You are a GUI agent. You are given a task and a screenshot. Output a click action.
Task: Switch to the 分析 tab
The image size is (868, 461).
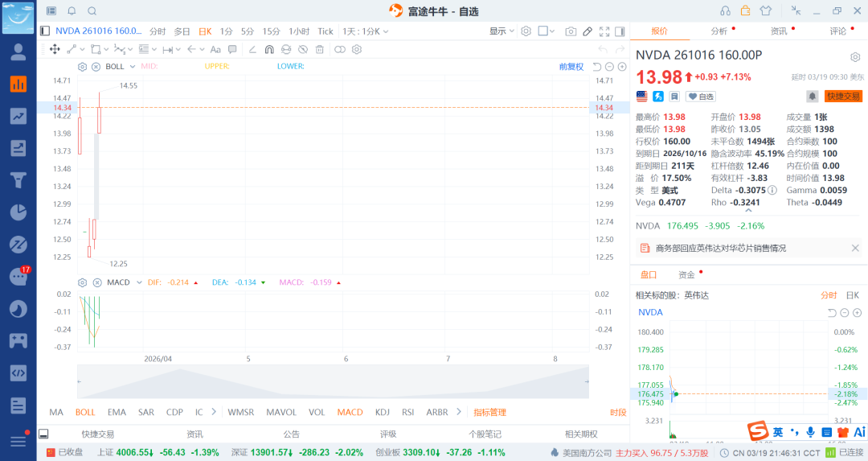[x=719, y=31]
